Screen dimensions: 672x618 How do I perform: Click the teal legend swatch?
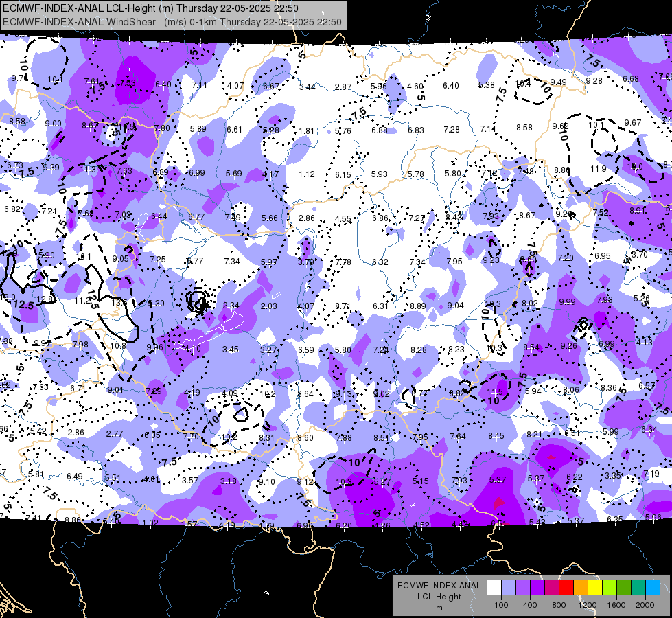click(x=638, y=588)
